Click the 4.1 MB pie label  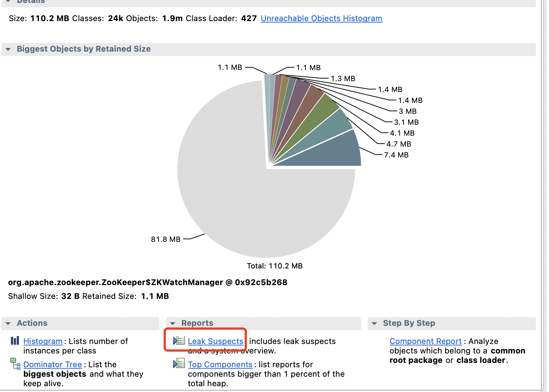click(x=402, y=133)
